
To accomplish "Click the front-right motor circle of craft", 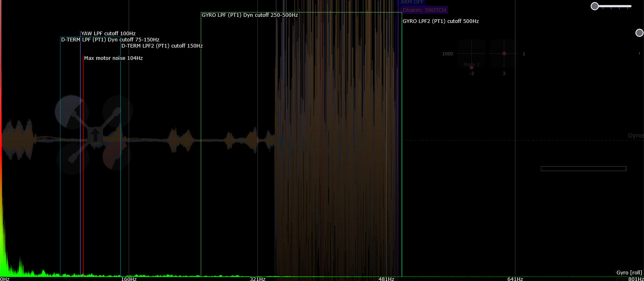I will 118,110.
